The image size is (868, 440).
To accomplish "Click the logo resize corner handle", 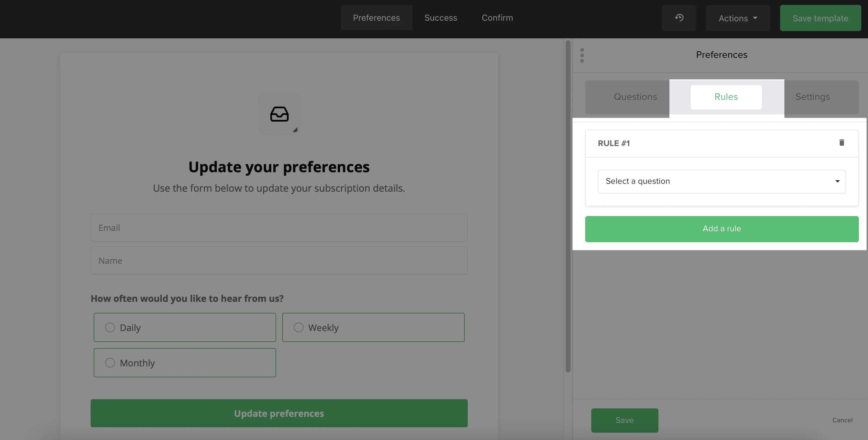I will (295, 130).
